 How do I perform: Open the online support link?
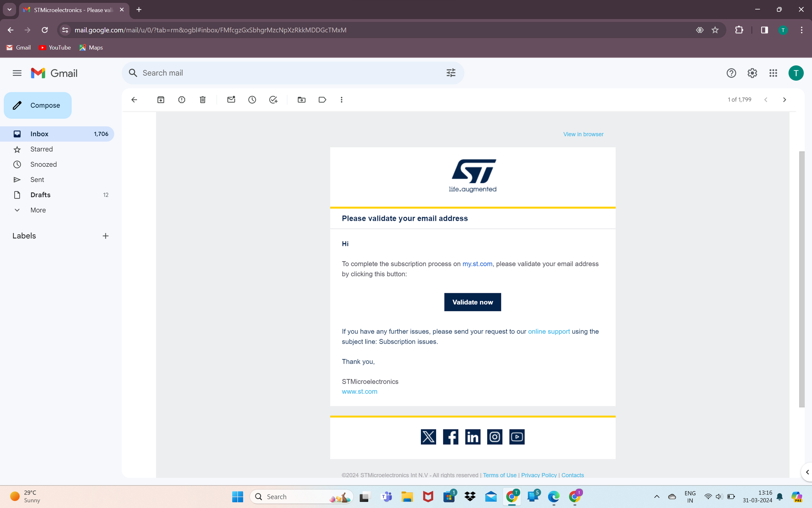pyautogui.click(x=548, y=332)
